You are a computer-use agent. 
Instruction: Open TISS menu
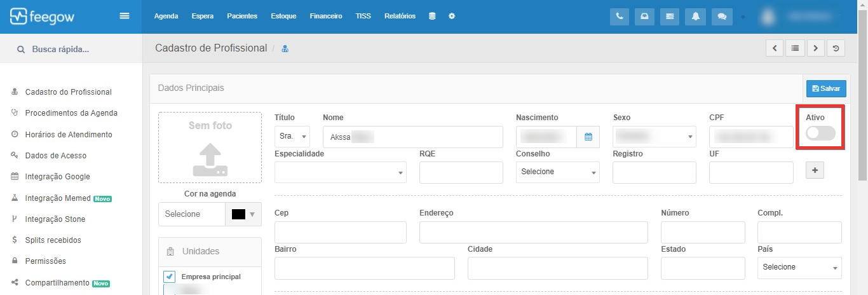[363, 16]
